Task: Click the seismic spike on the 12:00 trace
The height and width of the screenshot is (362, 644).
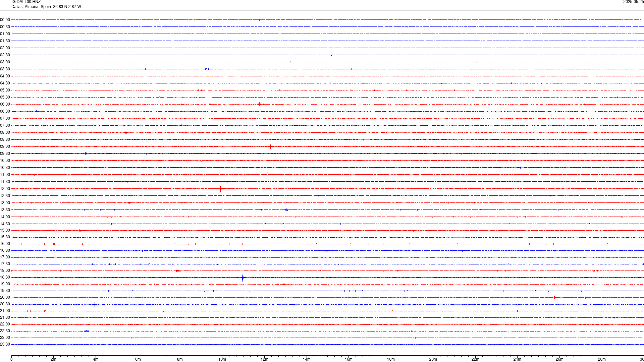Action: click(220, 189)
